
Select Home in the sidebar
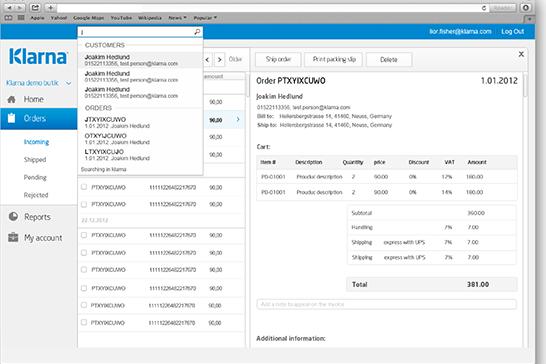(x=33, y=100)
